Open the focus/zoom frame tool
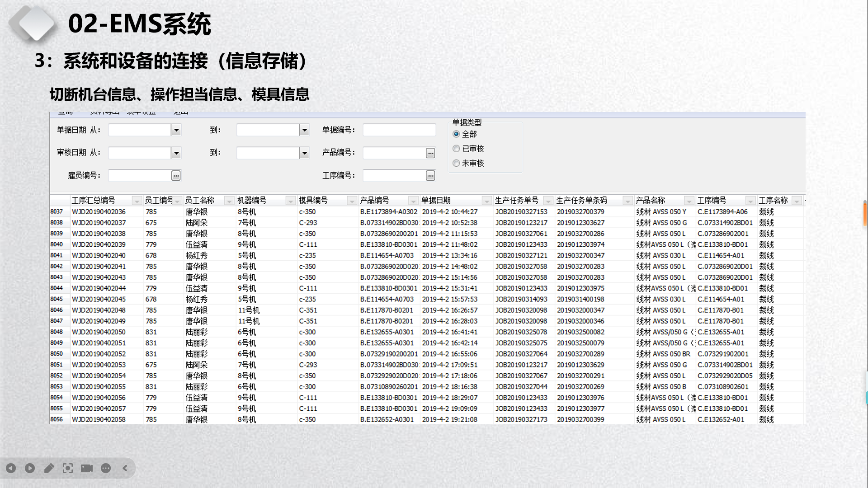Image resolution: width=868 pixels, height=488 pixels. 68,469
